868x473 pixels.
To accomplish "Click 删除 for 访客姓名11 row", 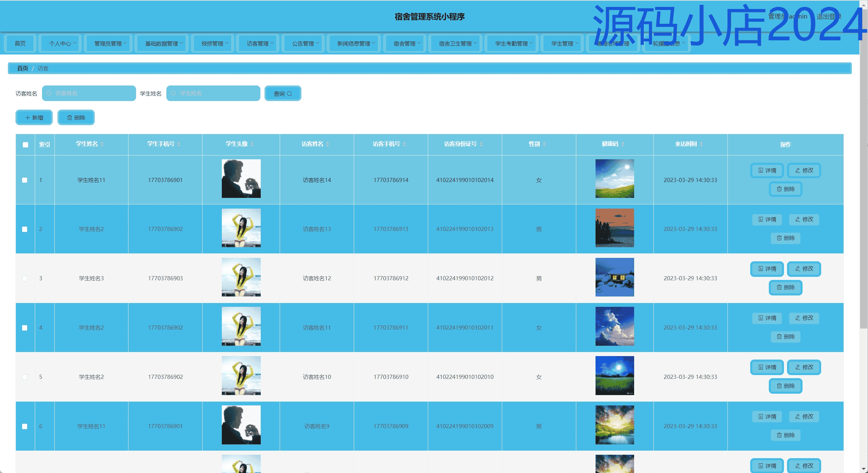I will coord(786,337).
